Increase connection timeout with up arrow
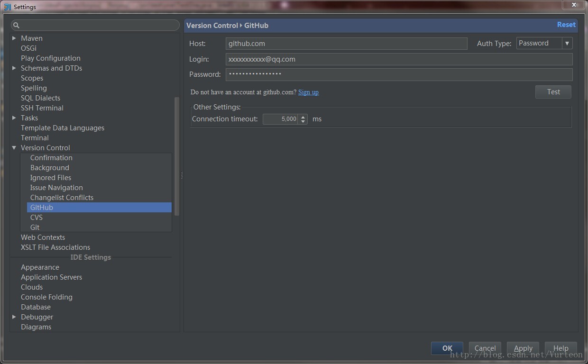Screen dimensions: 588x364 pos(303,117)
